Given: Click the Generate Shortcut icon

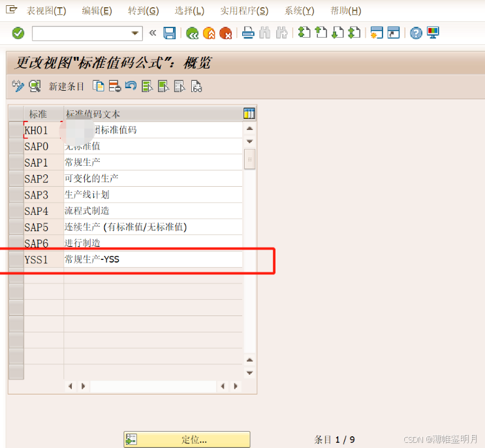Looking at the screenshot, I should 394,33.
